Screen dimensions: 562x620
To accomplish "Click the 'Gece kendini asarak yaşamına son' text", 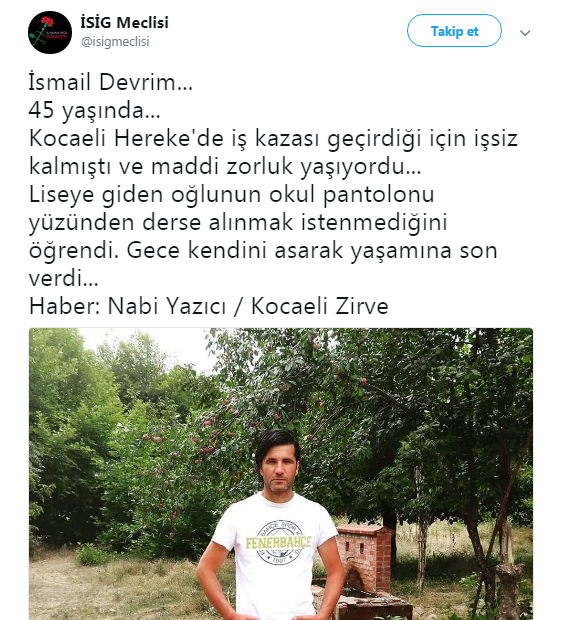I will (x=312, y=250).
